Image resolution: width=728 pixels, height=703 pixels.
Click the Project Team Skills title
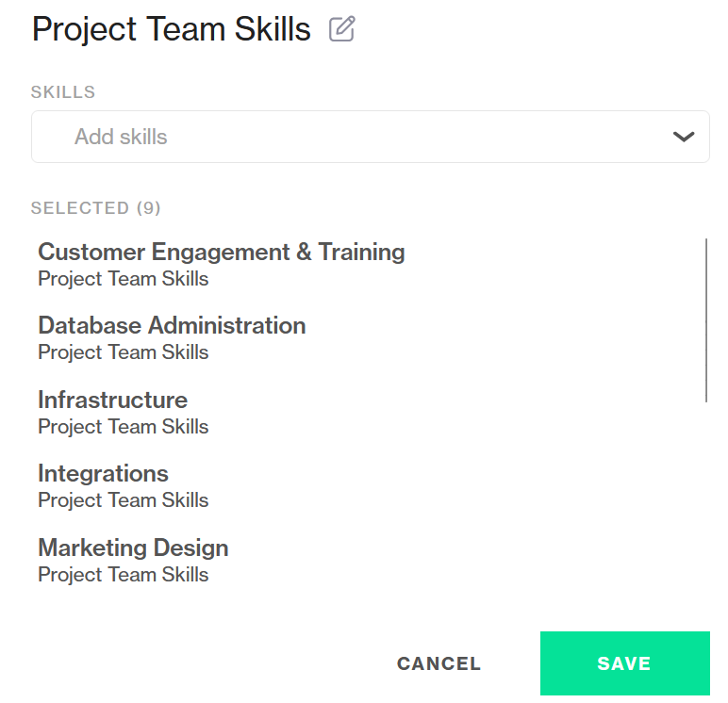(x=171, y=29)
